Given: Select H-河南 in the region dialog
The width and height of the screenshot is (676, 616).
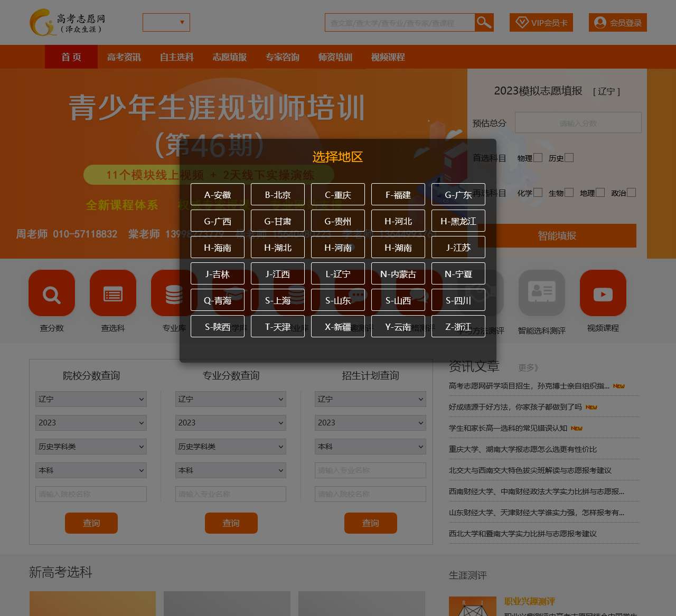Looking at the screenshot, I should (338, 247).
